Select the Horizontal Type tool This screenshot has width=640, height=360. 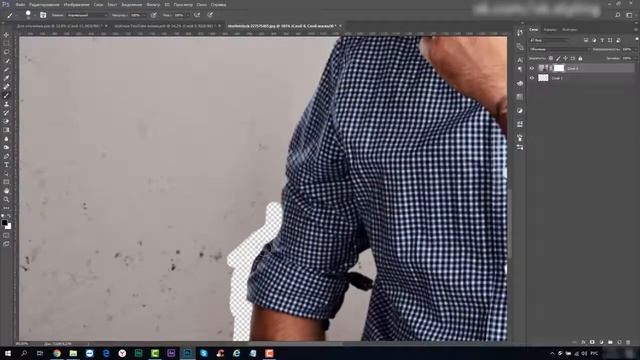click(6, 165)
